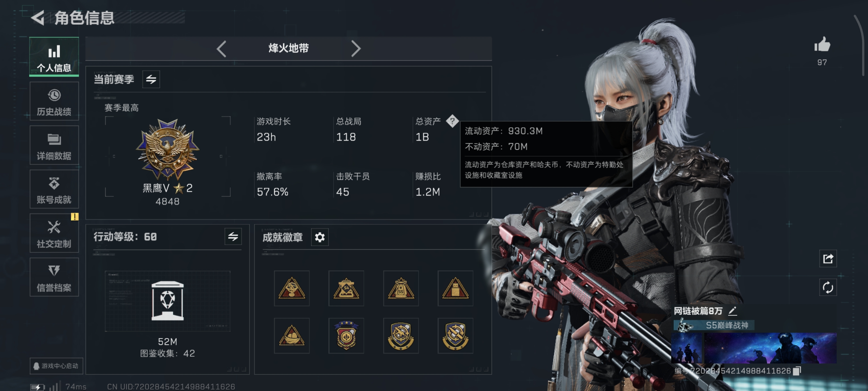
Task: Like the profile with thumbs-up icon
Action: click(822, 45)
